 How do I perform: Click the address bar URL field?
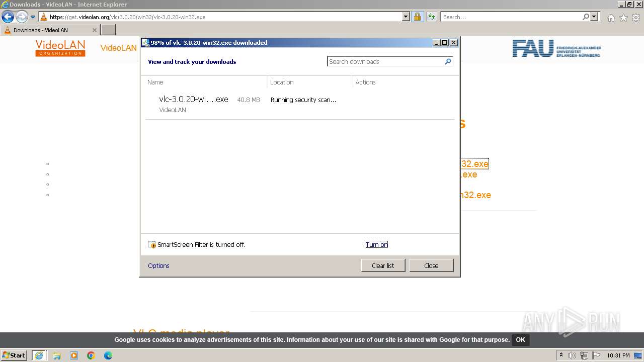coord(220,17)
